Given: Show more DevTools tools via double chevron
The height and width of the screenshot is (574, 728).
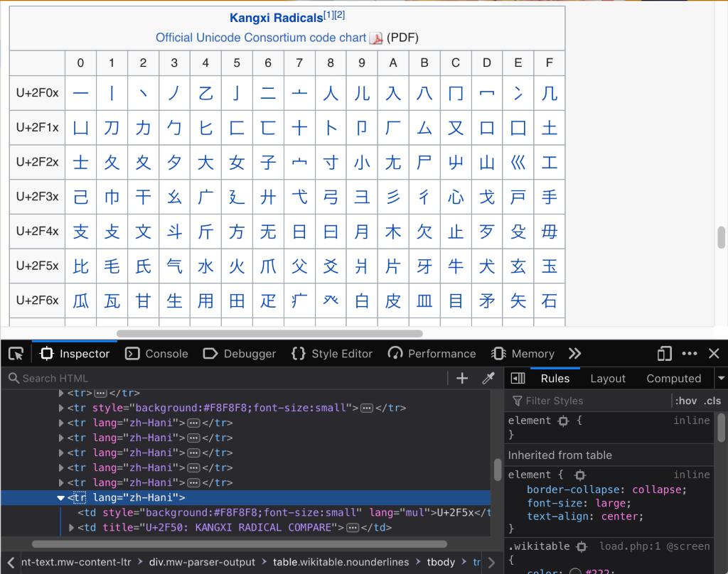Looking at the screenshot, I should (574, 354).
